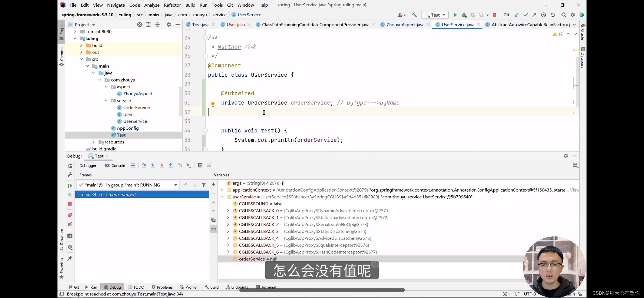Click View link for applicationContext
Viewport: 644px width, 298px height.
(x=575, y=190)
